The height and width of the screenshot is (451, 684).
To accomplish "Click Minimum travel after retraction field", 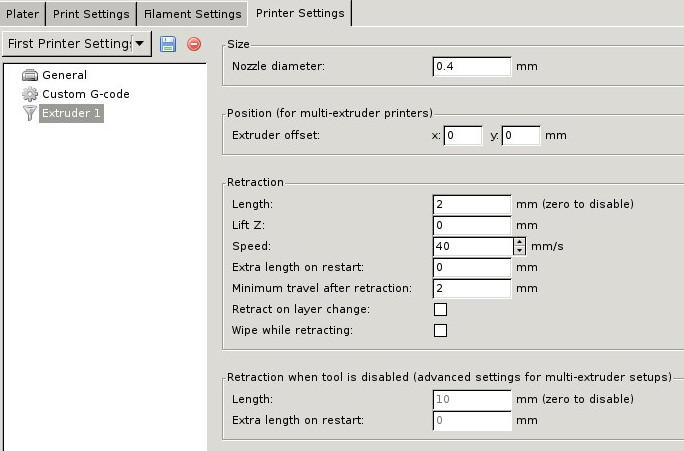I will tap(472, 288).
